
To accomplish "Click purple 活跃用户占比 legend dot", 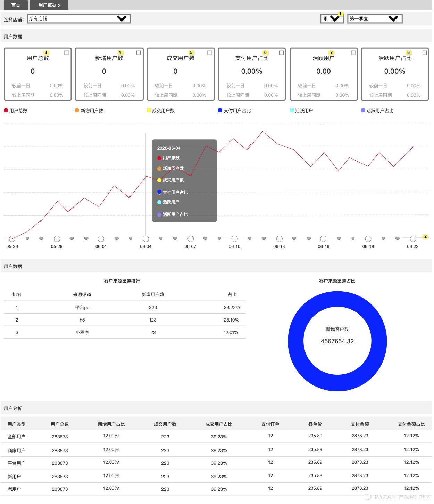I will [x=363, y=110].
